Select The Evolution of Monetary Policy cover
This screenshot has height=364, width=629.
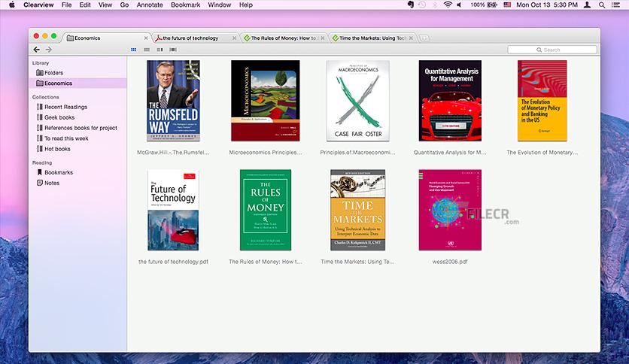coord(542,101)
